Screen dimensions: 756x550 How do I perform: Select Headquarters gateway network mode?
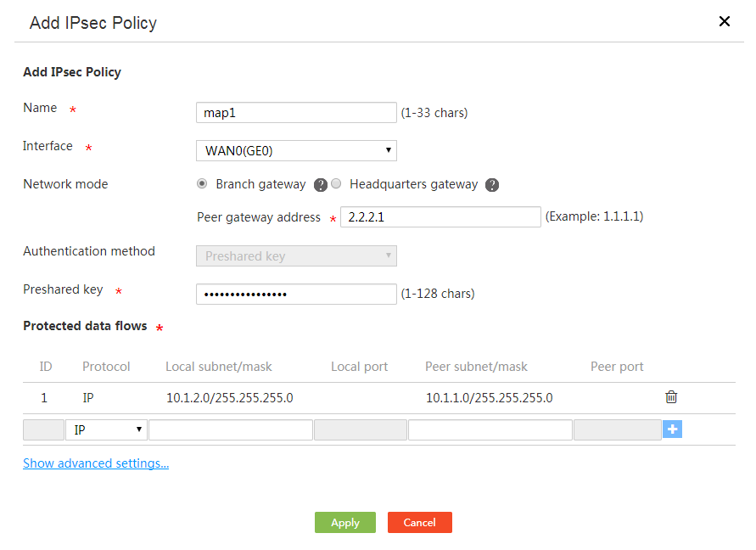[336, 184]
